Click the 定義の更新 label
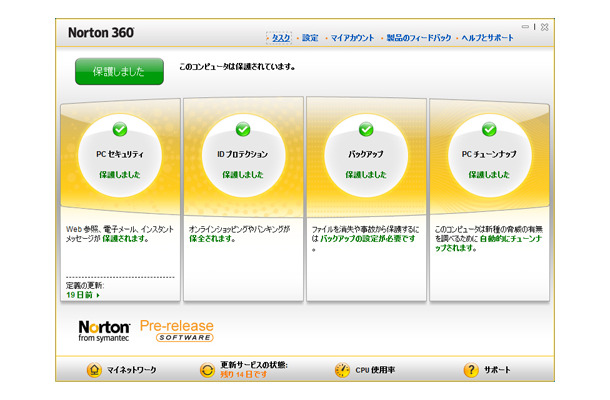This screenshot has width=610, height=400. pos(85,286)
